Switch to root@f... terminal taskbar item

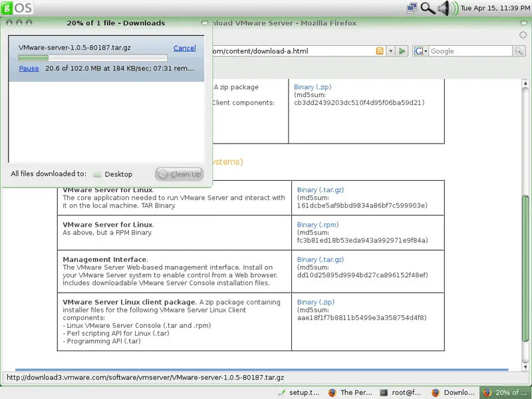(400, 392)
